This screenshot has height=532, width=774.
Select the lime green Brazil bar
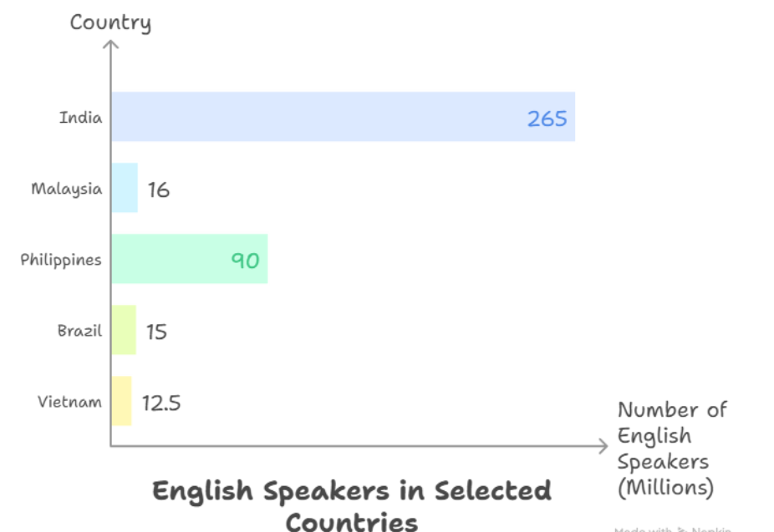coord(124,330)
